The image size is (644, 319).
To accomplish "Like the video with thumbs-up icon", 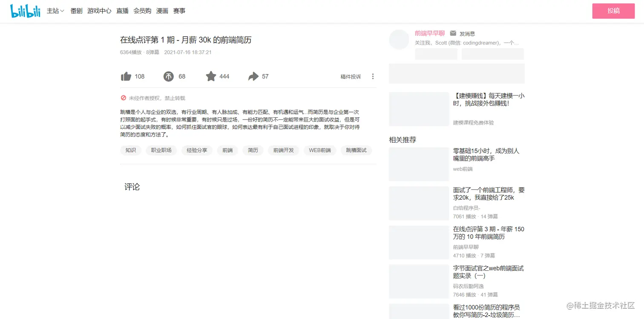I will coord(126,76).
